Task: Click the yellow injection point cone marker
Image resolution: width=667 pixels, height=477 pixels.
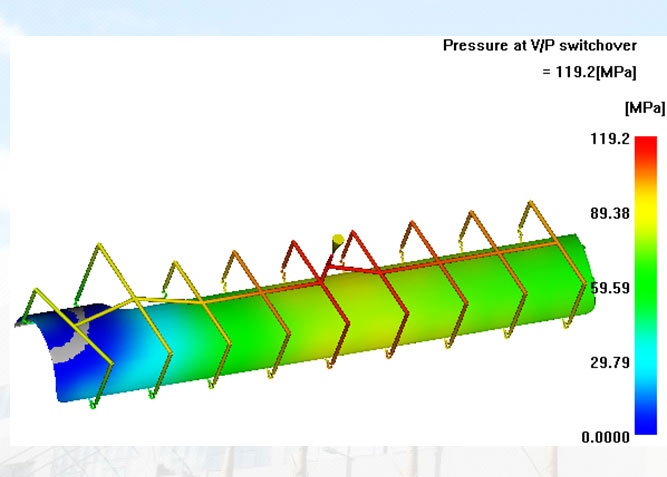Action: coord(338,240)
